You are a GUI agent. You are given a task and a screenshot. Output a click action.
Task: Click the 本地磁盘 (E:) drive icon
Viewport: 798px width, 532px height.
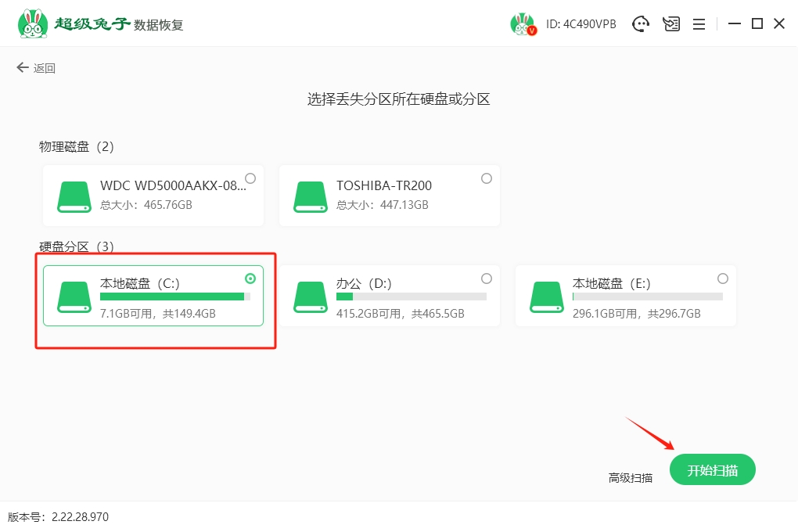(547, 296)
